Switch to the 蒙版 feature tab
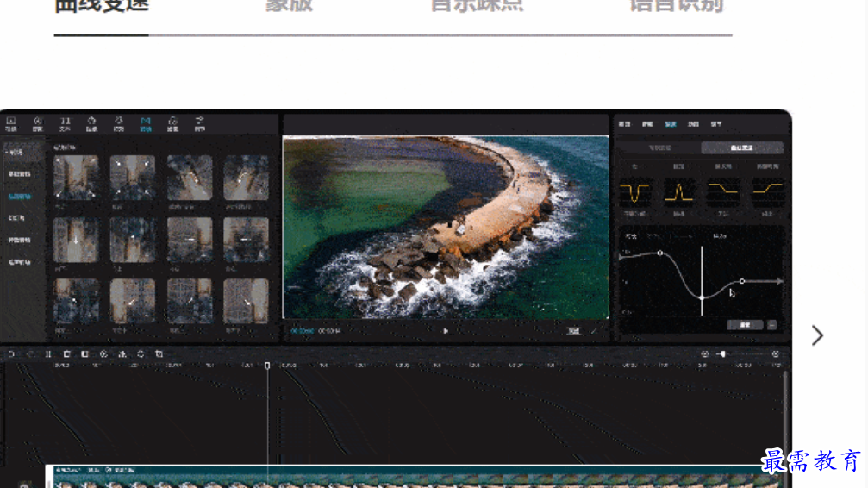This screenshot has height=488, width=868. (x=289, y=5)
